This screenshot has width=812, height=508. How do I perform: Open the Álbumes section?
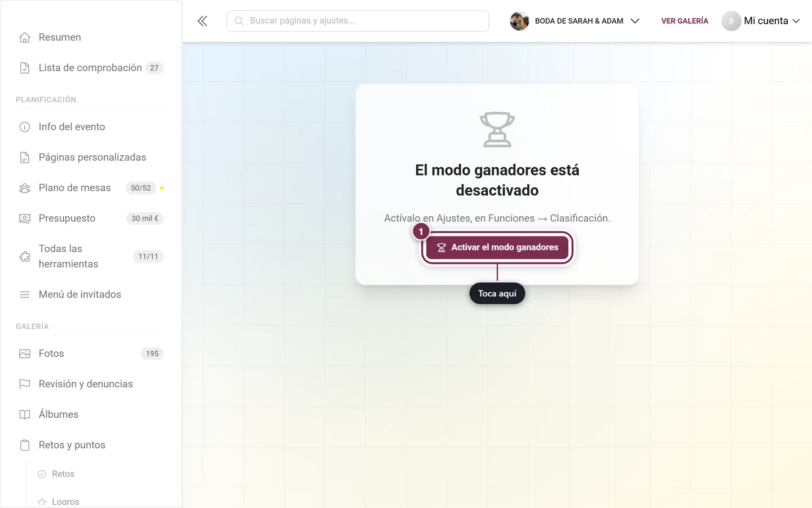coord(91,415)
